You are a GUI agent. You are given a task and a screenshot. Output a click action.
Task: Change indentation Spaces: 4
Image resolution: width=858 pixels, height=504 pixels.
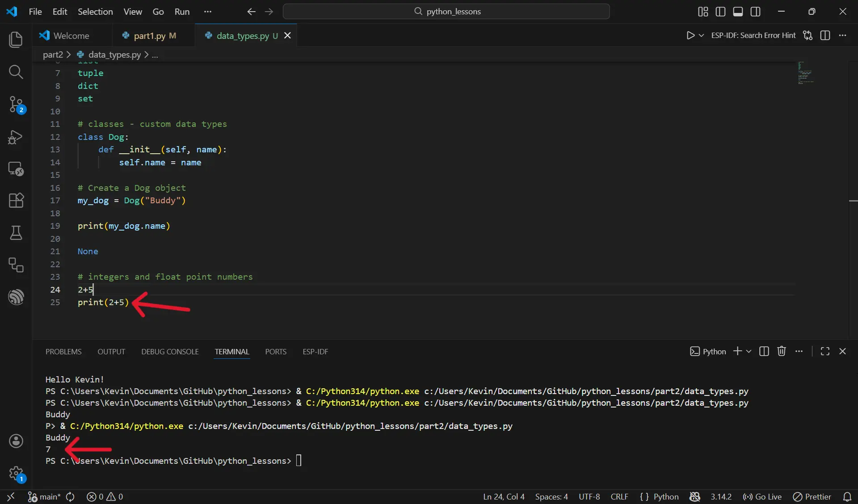coord(551,496)
